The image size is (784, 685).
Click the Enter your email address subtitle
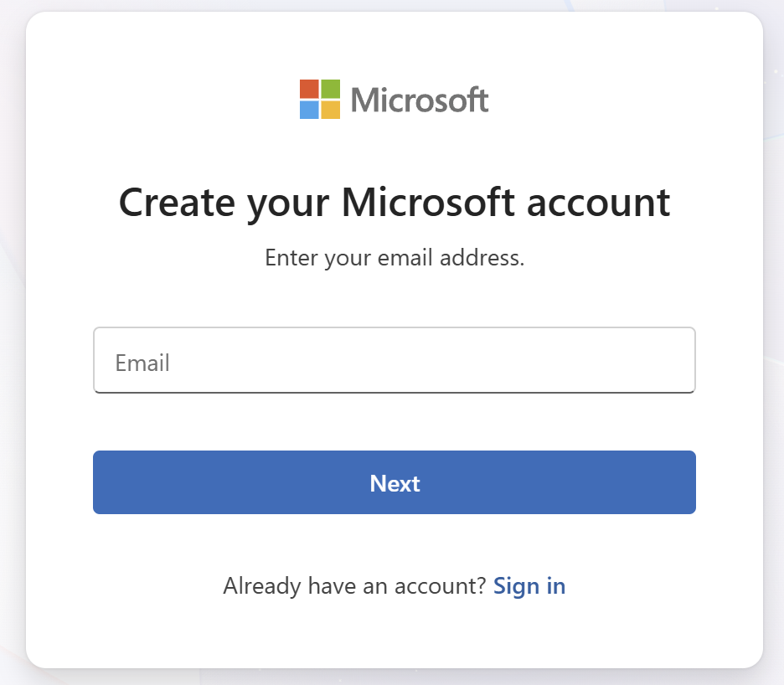pyautogui.click(x=394, y=257)
